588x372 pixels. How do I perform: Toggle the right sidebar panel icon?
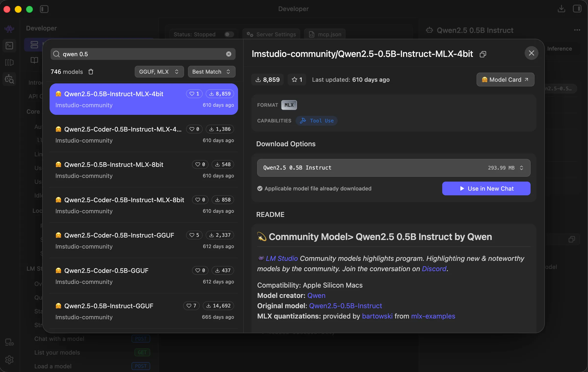(x=577, y=9)
